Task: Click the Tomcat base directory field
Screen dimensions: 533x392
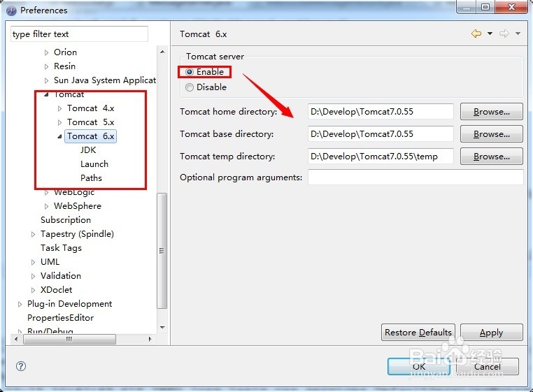Action: click(381, 134)
